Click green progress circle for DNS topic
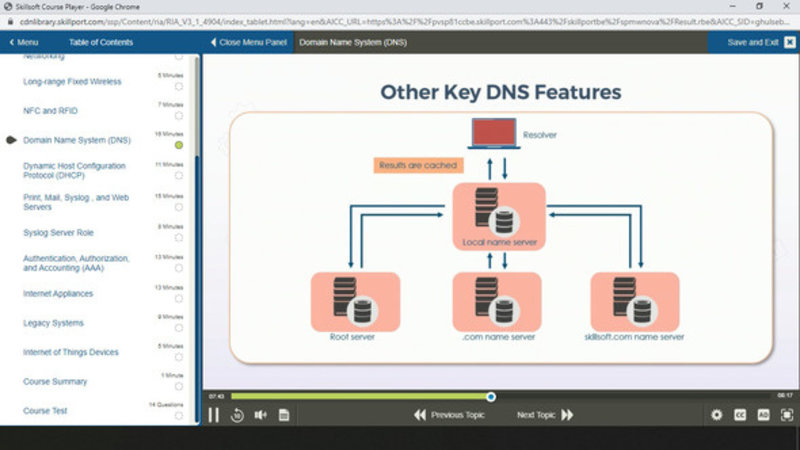The height and width of the screenshot is (450, 800). click(x=179, y=145)
